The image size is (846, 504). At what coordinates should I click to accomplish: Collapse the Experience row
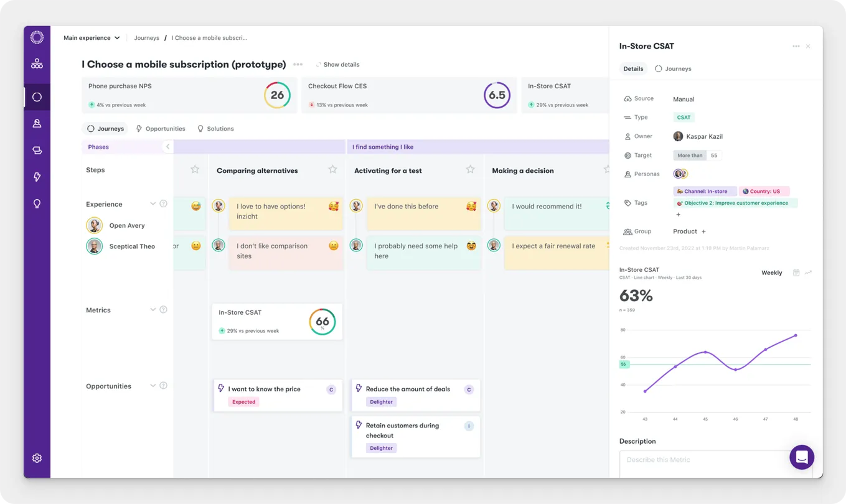point(153,203)
